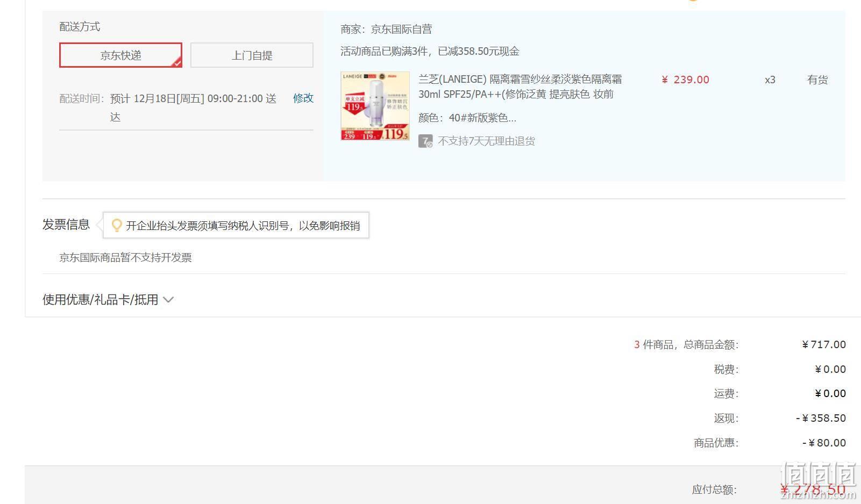Click the 7-day no-return policy icon
The width and height of the screenshot is (861, 504).
(x=425, y=141)
